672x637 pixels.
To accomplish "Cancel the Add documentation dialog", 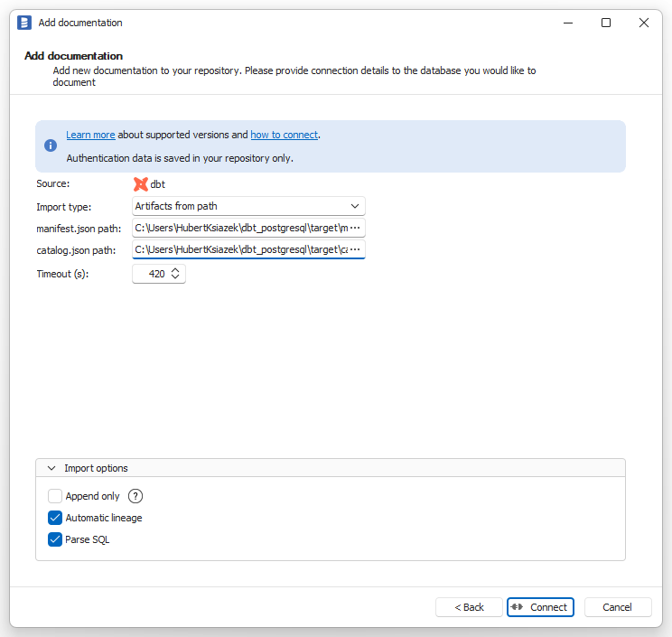I will click(618, 607).
